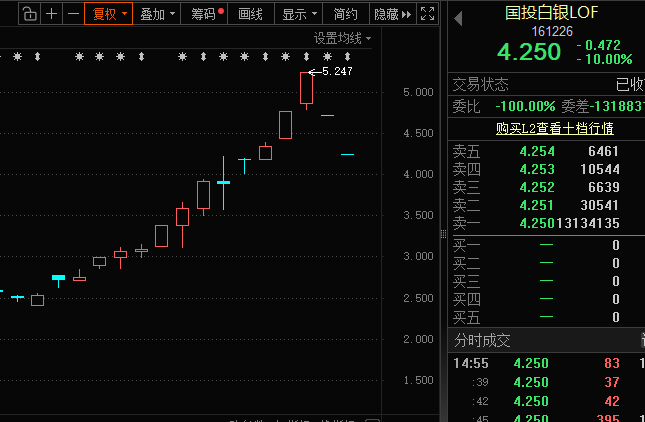Image resolution: width=645 pixels, height=422 pixels.
Task: Click the leftmost star event marker
Action: point(18,57)
